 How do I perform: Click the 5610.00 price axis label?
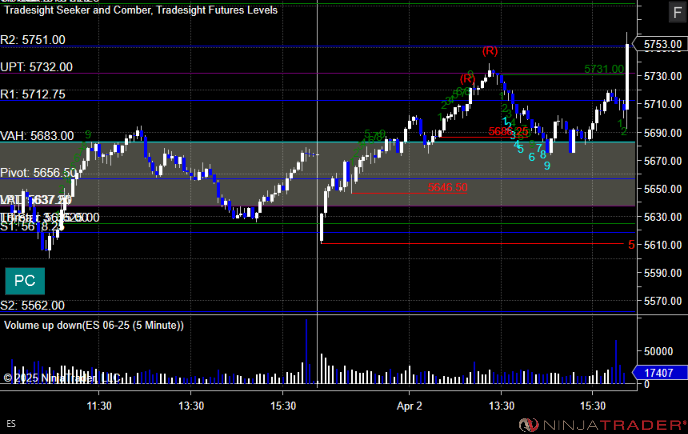pyautogui.click(x=663, y=245)
